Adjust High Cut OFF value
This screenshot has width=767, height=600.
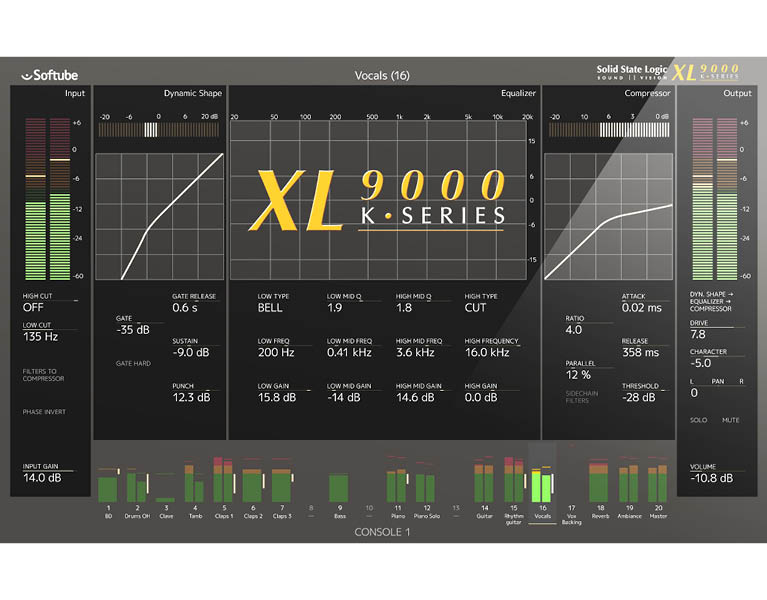coord(33,308)
